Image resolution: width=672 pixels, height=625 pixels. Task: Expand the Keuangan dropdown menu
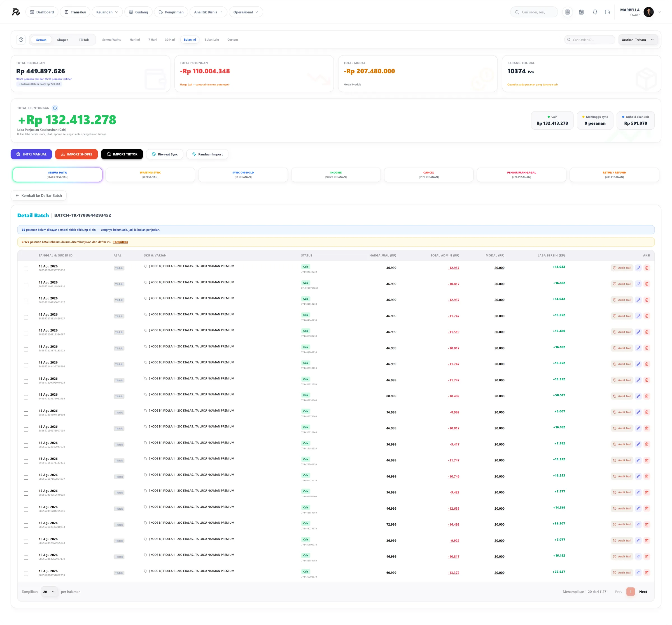[x=107, y=12]
